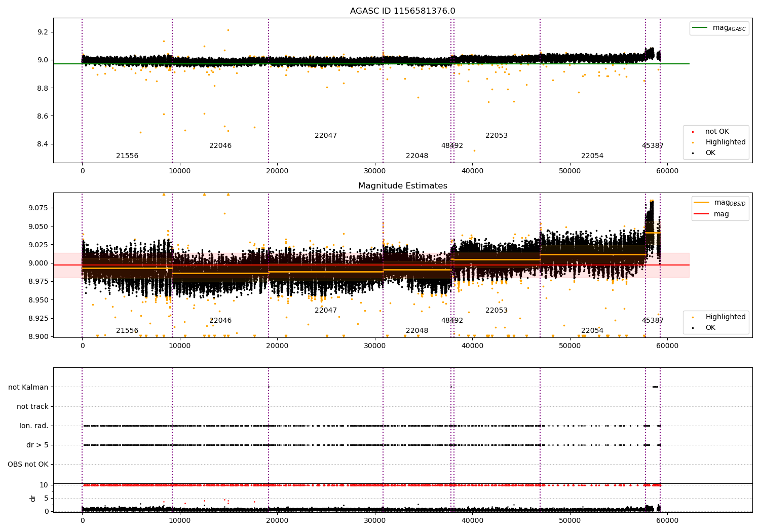Viewport: 760px width, 532px height.
Task: Click the dr axis tick 10 in the bottom plot
Action: tap(44, 485)
